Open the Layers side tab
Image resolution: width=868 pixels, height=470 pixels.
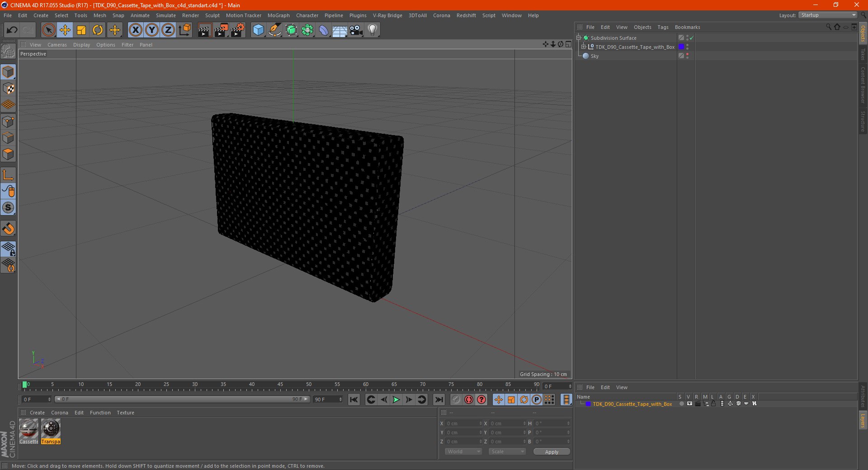coord(863,421)
